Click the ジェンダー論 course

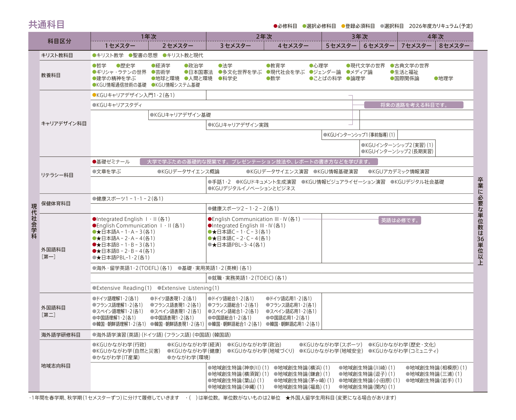pos(325,72)
